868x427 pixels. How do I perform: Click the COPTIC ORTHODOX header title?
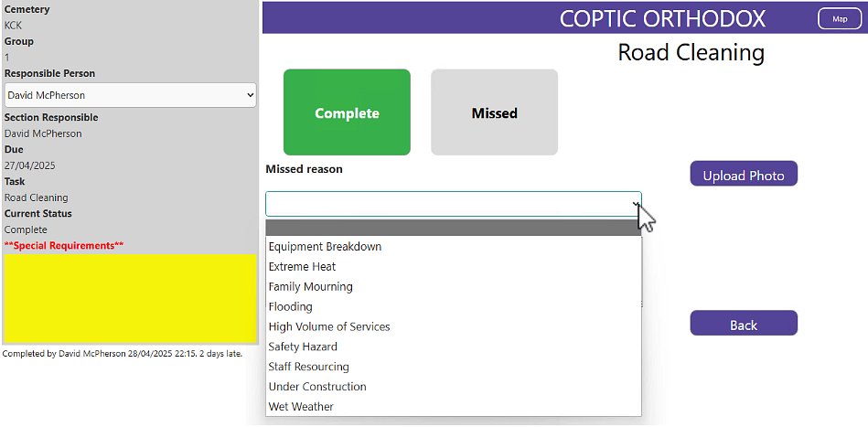662,18
